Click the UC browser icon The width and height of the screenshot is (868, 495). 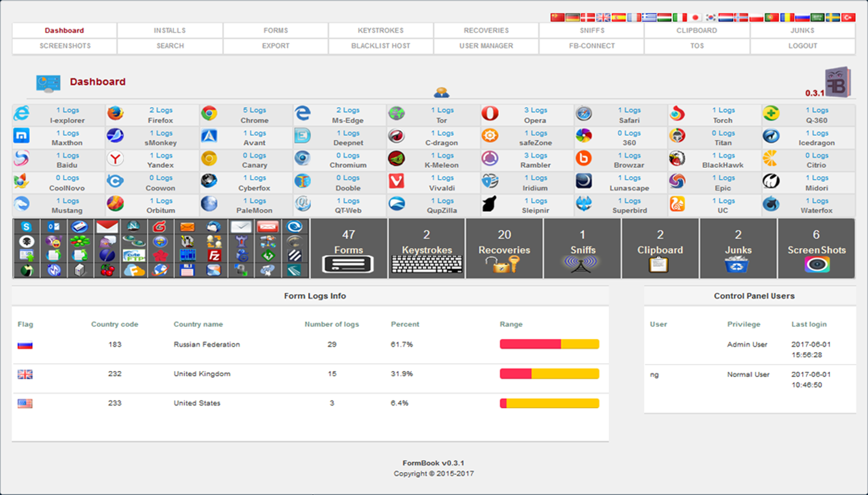coord(677,204)
